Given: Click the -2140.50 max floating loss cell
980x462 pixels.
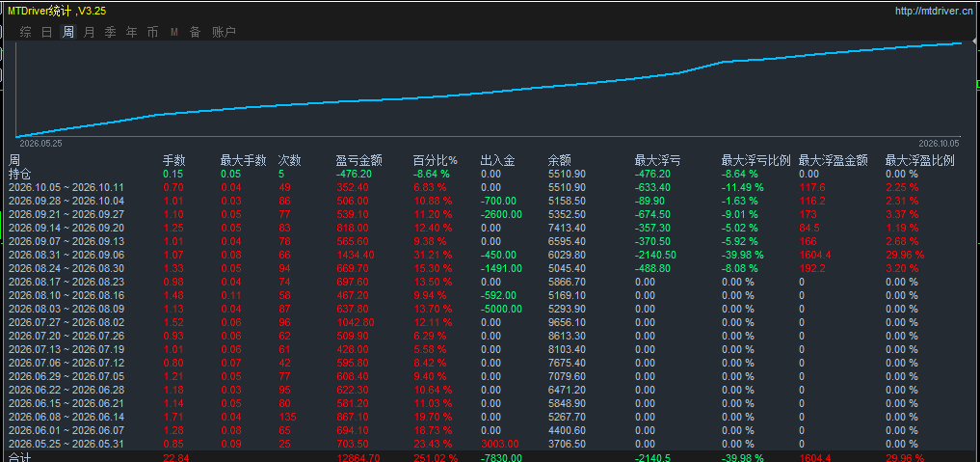Looking at the screenshot, I should pos(655,255).
